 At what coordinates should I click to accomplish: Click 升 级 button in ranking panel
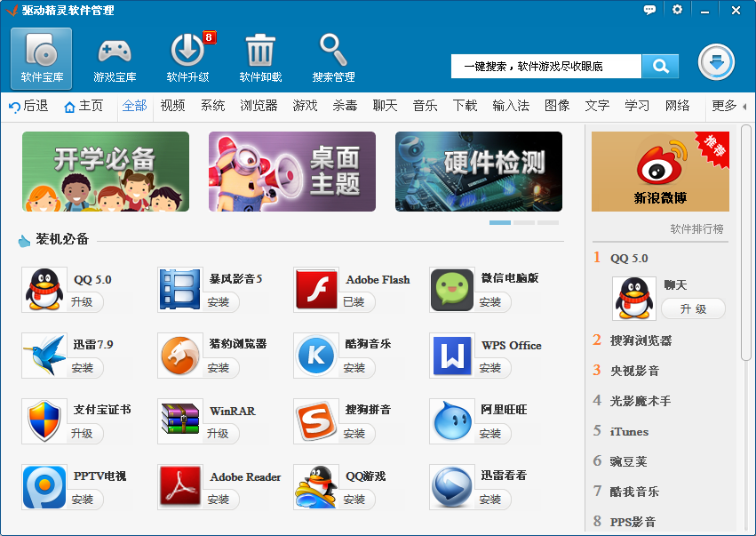click(693, 308)
